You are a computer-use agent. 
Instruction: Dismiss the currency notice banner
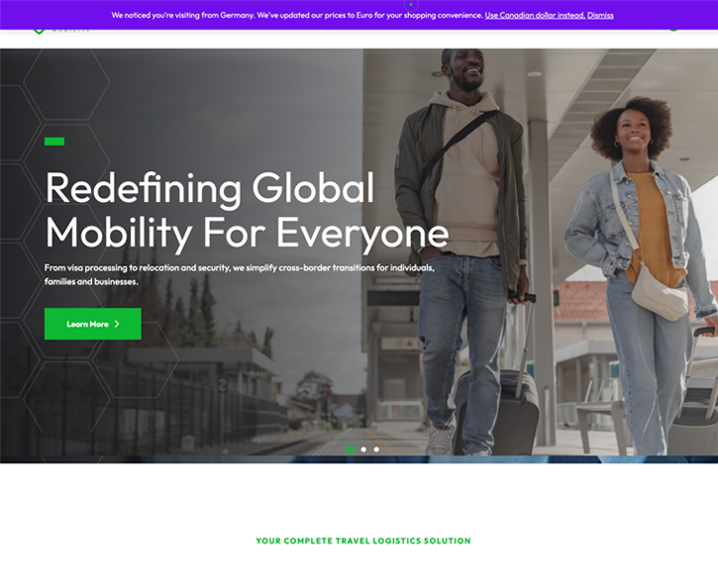click(x=600, y=15)
